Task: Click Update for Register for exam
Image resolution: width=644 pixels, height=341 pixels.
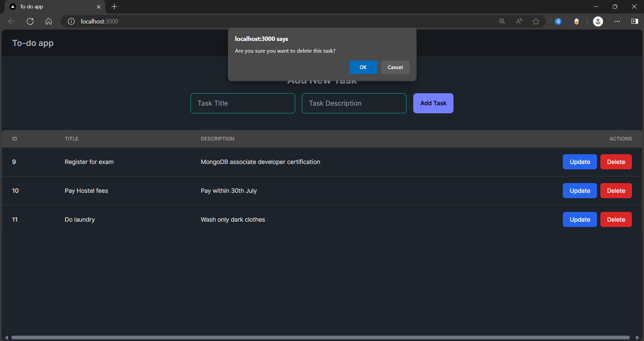Action: click(580, 162)
